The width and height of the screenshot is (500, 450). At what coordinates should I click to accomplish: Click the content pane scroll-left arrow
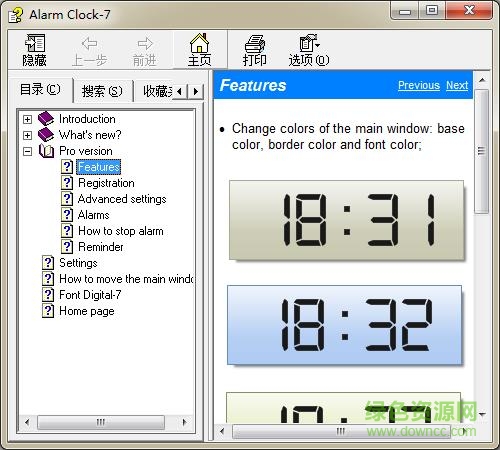tap(222, 431)
